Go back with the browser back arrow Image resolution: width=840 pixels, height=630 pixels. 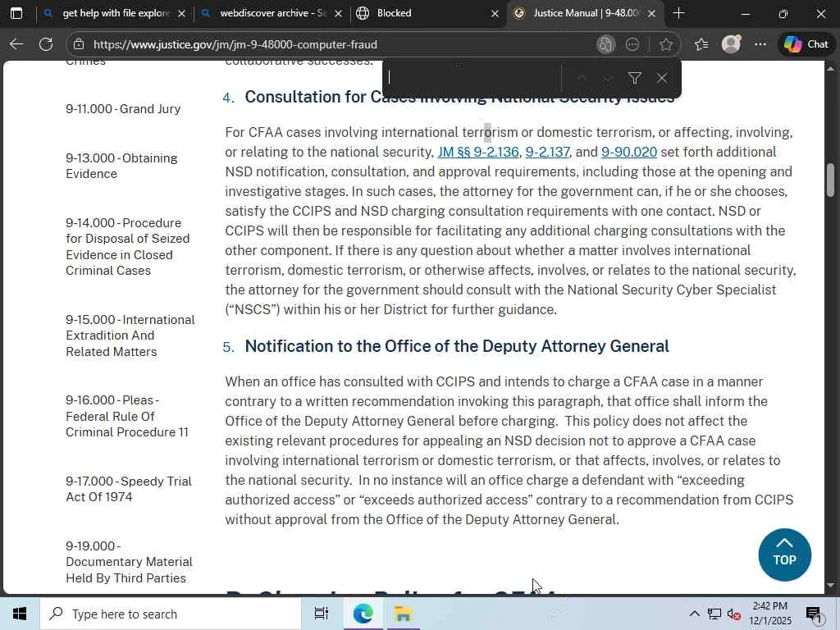point(16,44)
